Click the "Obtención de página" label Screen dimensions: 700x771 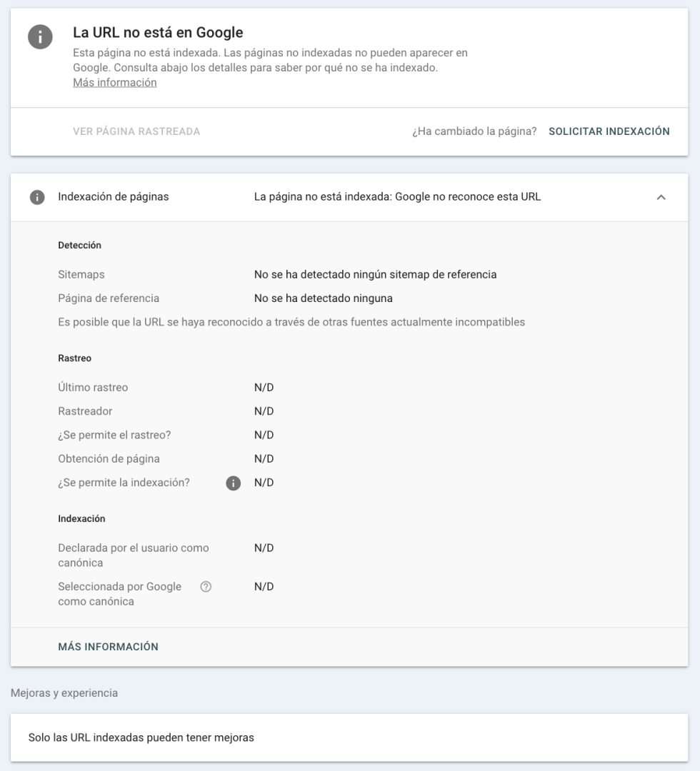(x=109, y=459)
